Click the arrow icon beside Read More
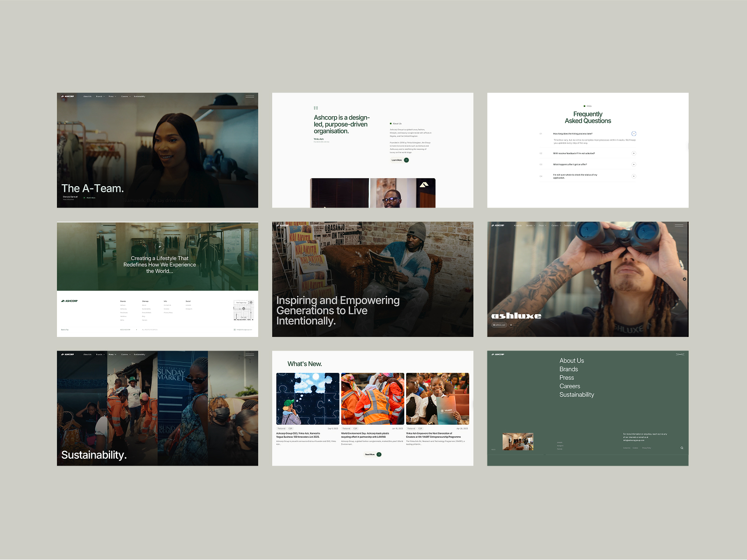Screen dimensions: 747x560 379,455
